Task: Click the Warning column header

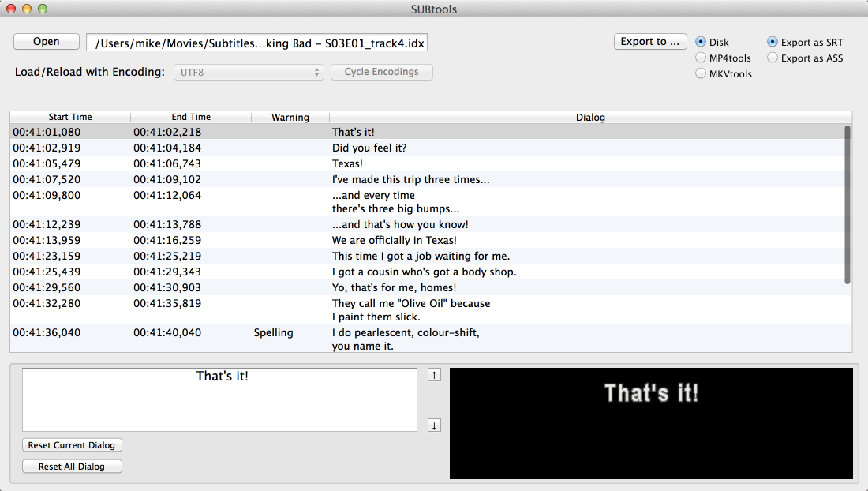Action: click(x=290, y=117)
